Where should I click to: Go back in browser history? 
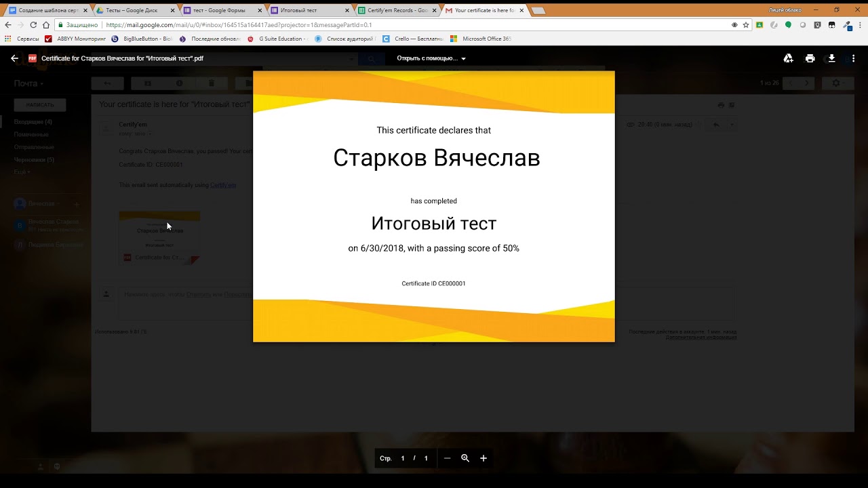pyautogui.click(x=8, y=24)
